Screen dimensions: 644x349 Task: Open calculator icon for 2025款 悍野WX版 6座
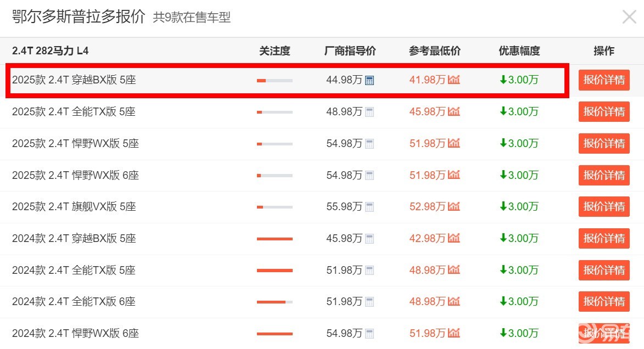click(369, 175)
